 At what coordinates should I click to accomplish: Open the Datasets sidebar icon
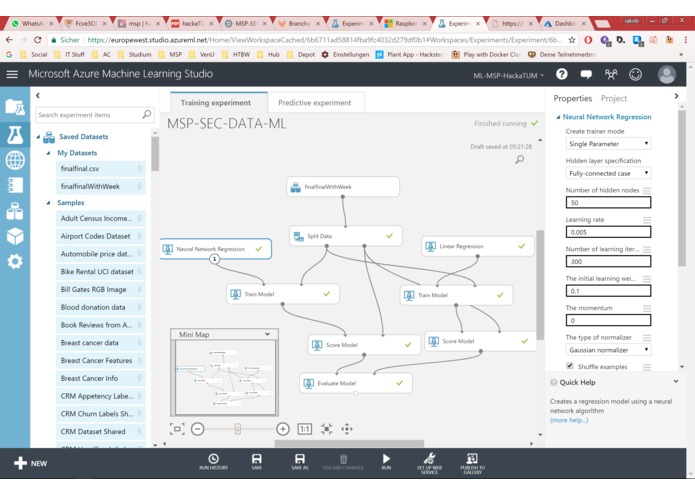tap(15, 211)
